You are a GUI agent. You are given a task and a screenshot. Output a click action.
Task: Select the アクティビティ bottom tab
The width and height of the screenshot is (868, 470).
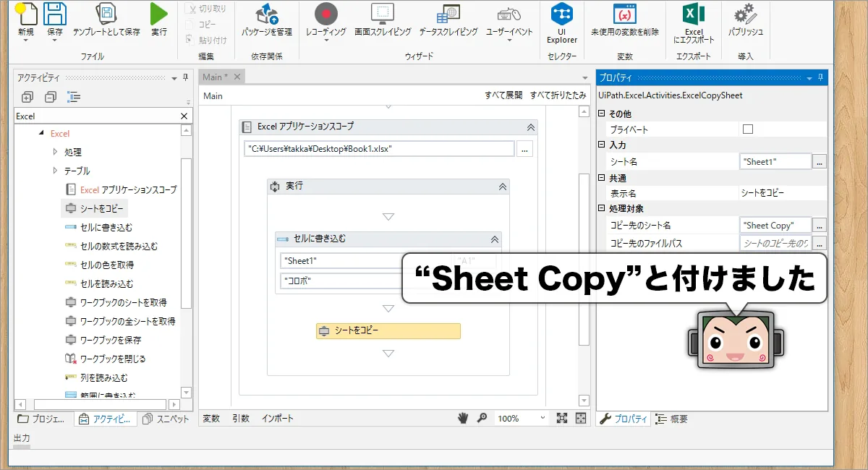[105, 419]
